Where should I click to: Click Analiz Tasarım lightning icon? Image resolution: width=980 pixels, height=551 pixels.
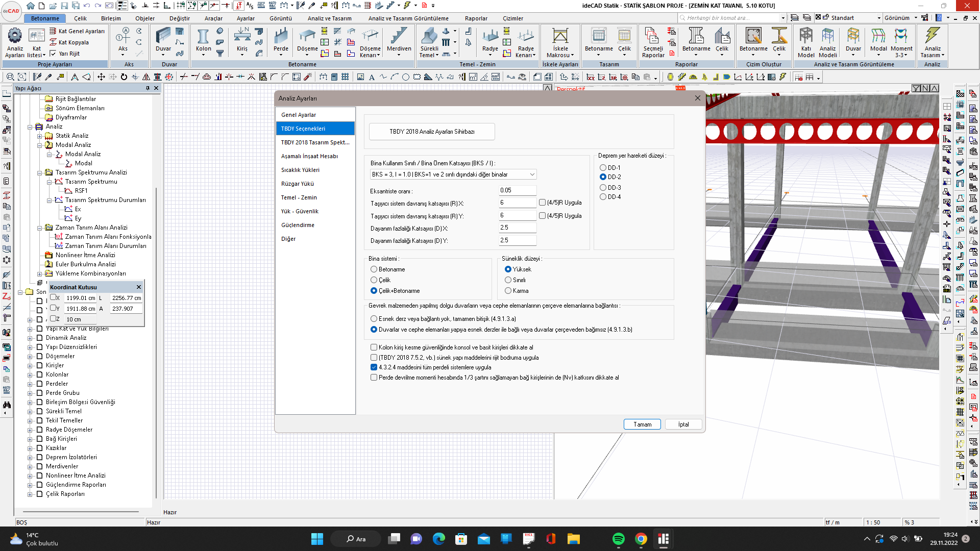click(x=932, y=42)
